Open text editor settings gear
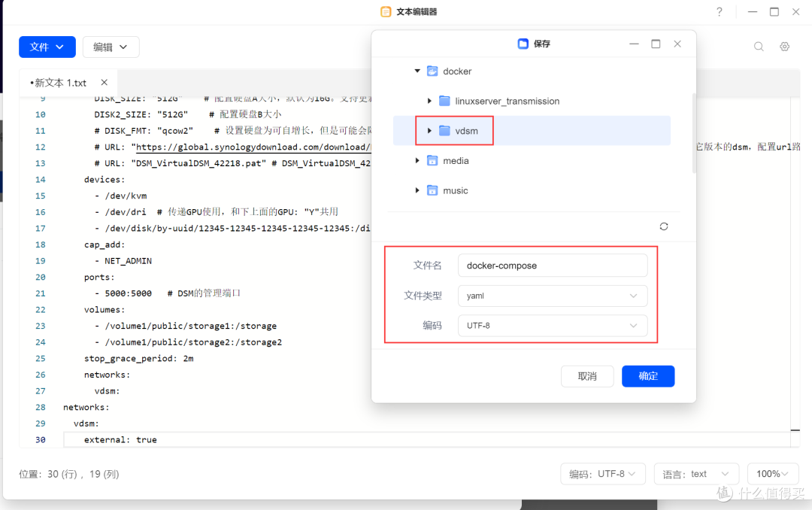The height and width of the screenshot is (510, 812). (784, 47)
